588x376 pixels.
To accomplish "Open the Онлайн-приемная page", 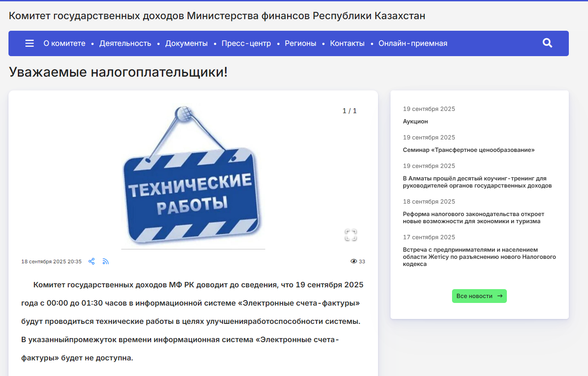I will 413,43.
